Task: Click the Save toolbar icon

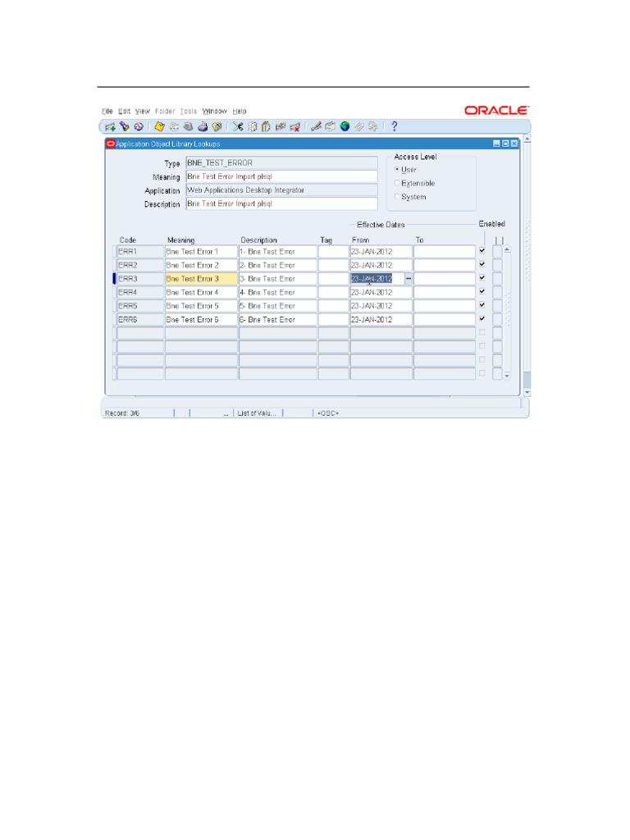Action: click(159, 127)
